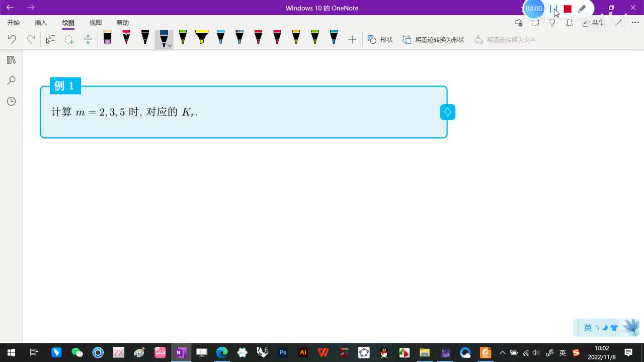Click the 例 1 example title label
Image resolution: width=644 pixels, height=362 pixels.
click(x=65, y=85)
